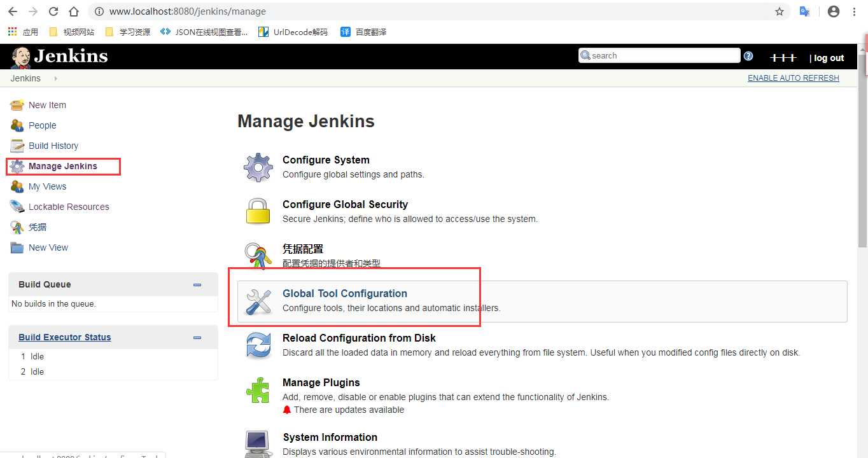868x458 pixels.
Task: Open the New Item sidebar link
Action: point(47,105)
